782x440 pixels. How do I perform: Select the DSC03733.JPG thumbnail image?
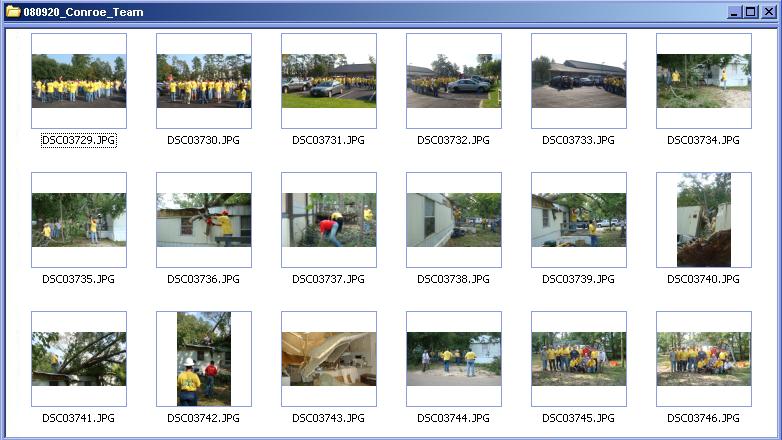point(579,81)
